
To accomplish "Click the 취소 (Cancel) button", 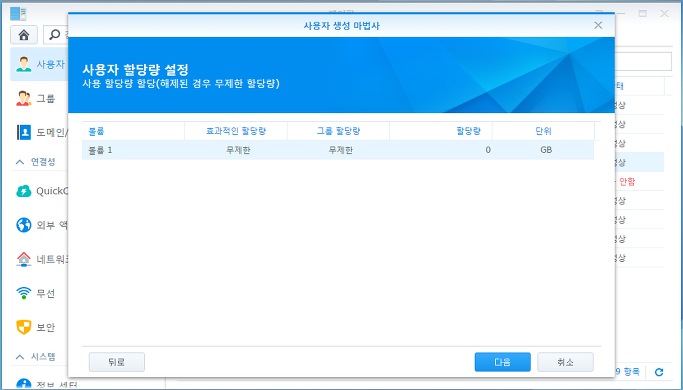I will pyautogui.click(x=565, y=362).
